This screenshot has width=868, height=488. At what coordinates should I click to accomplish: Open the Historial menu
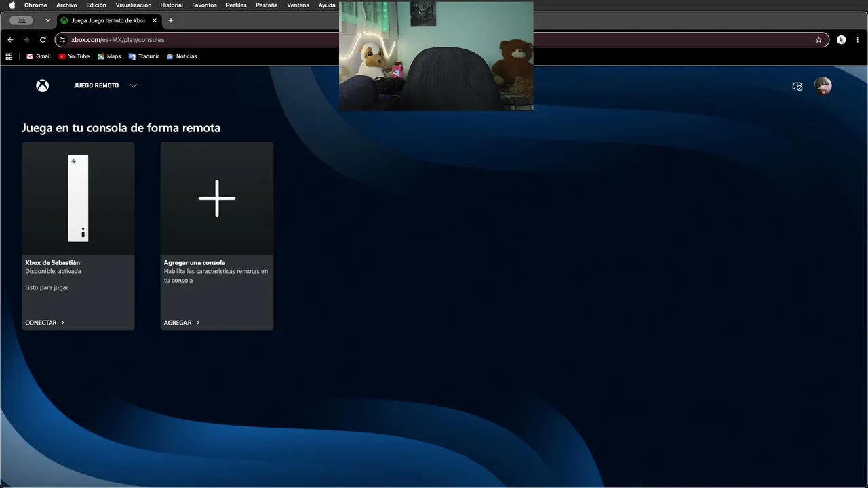point(172,5)
